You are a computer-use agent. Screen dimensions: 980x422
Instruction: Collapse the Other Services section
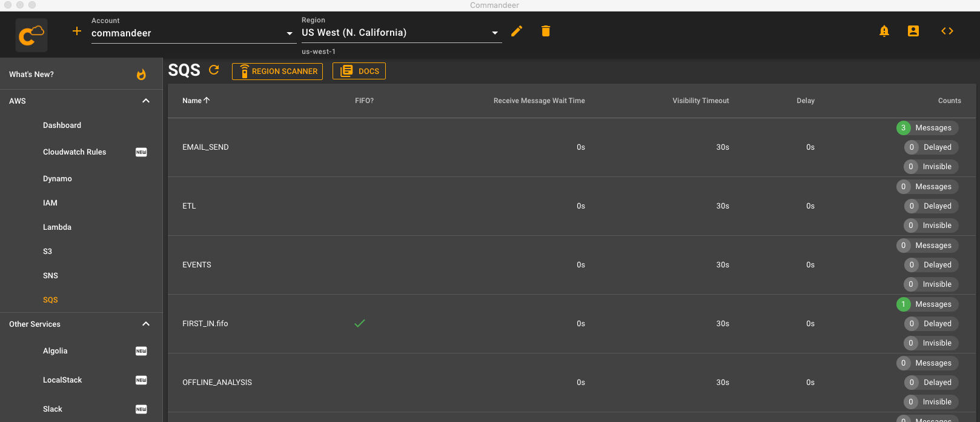click(146, 324)
